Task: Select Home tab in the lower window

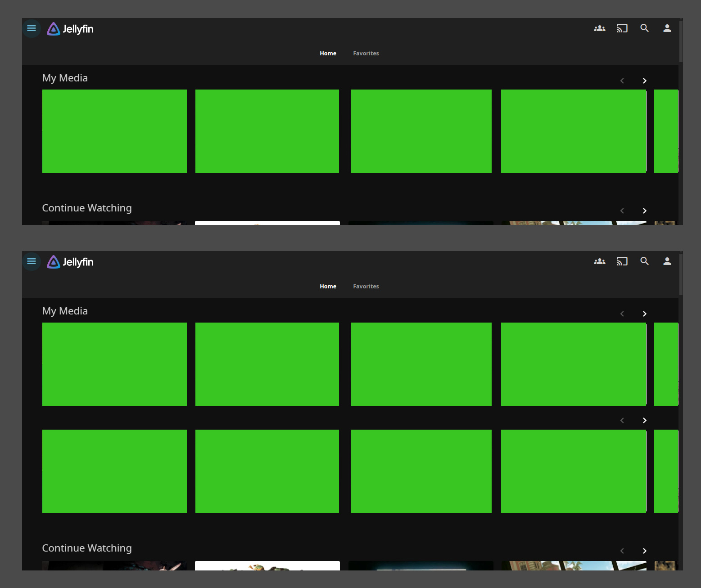Action: pos(328,287)
